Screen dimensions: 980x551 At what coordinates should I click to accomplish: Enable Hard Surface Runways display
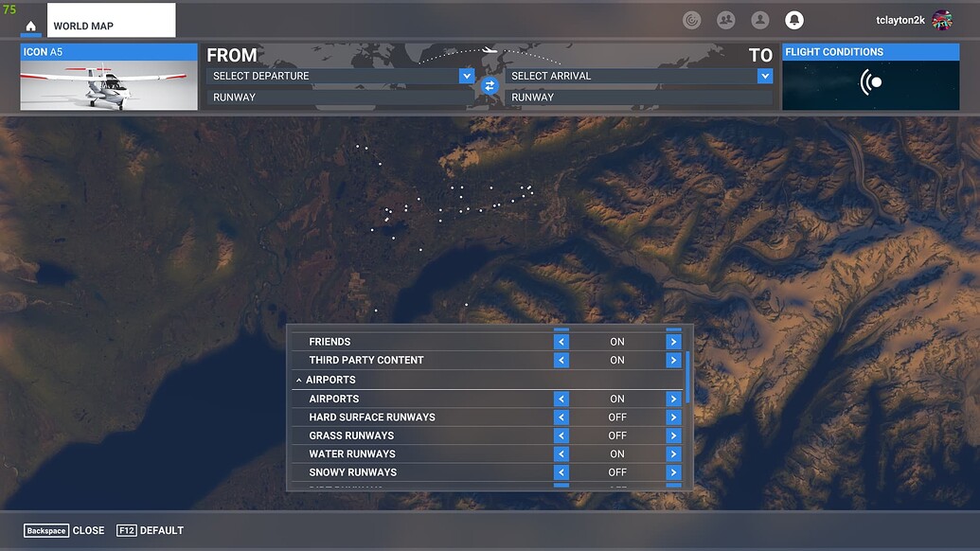[673, 417]
